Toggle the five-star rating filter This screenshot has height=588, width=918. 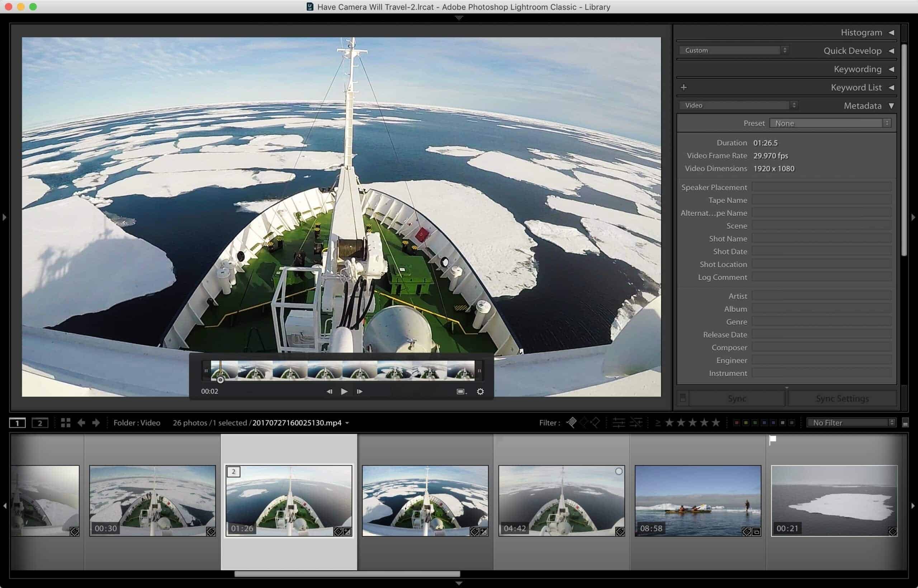(x=716, y=423)
